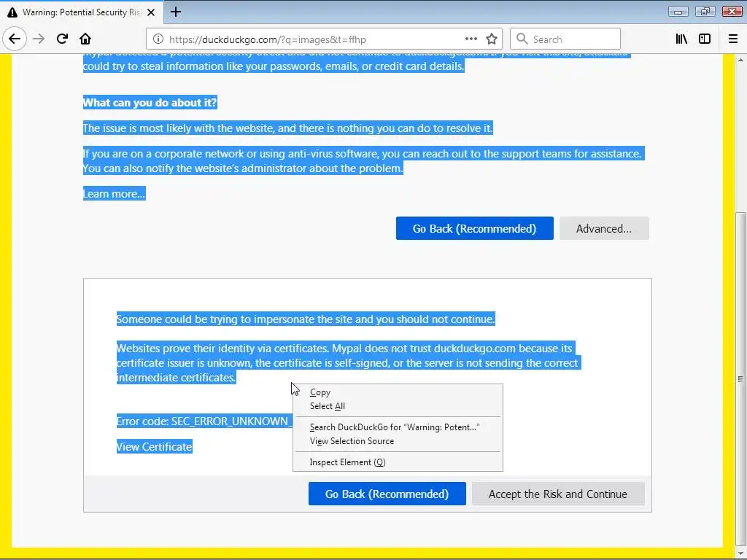
Task: Open page actions three-dot menu
Action: [x=471, y=39]
